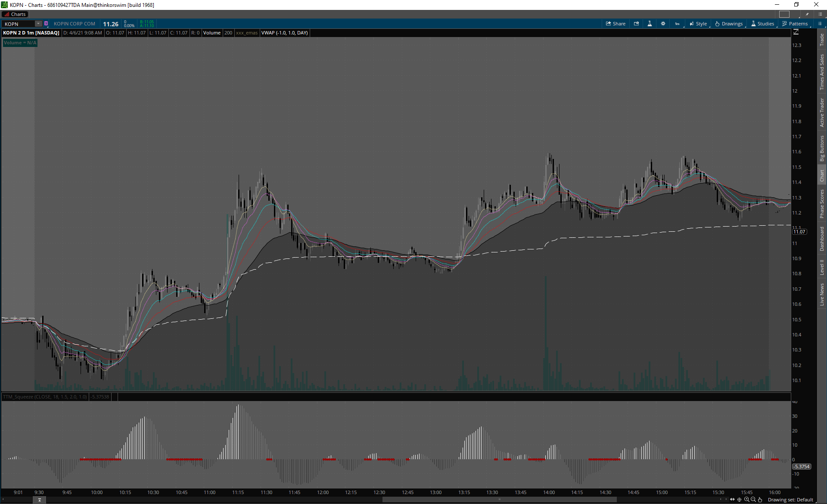Click the flask icon next to Share
The height and width of the screenshot is (504, 827).
[x=650, y=24]
